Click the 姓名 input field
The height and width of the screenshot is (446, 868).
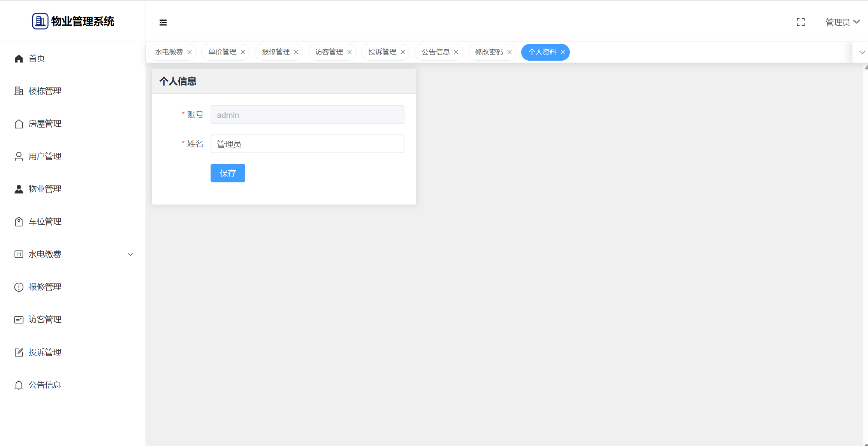pos(307,144)
